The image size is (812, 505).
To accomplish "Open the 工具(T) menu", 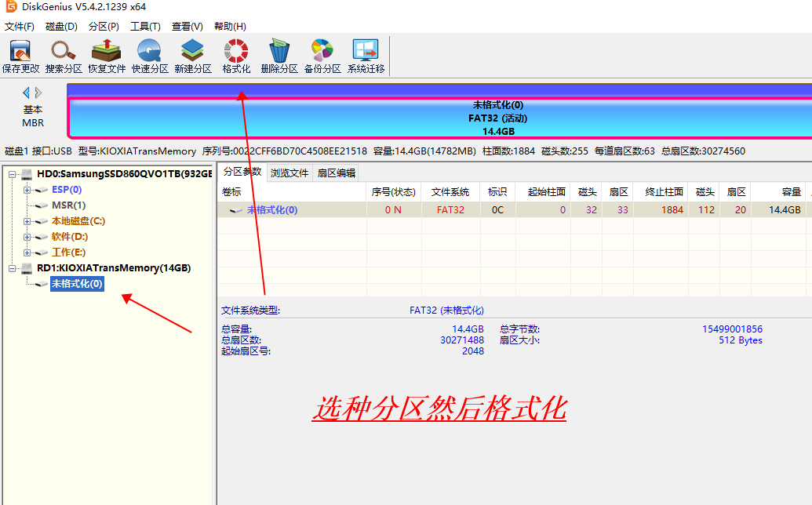I will tap(145, 26).
